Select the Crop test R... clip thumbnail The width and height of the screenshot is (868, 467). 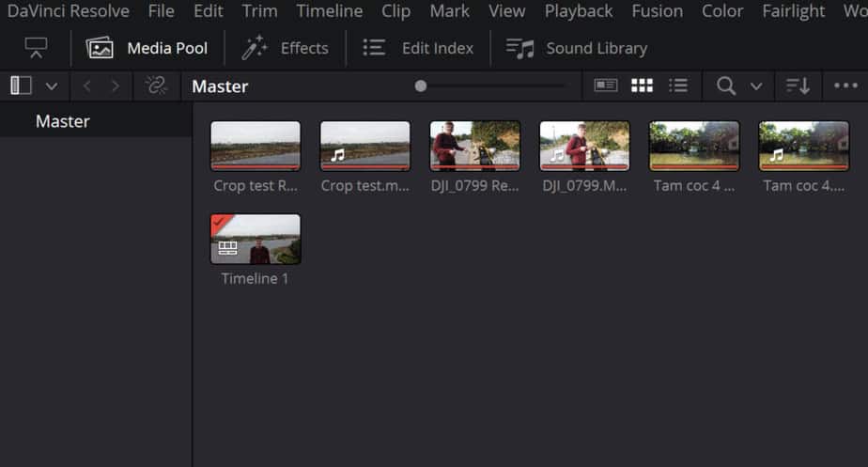point(256,146)
